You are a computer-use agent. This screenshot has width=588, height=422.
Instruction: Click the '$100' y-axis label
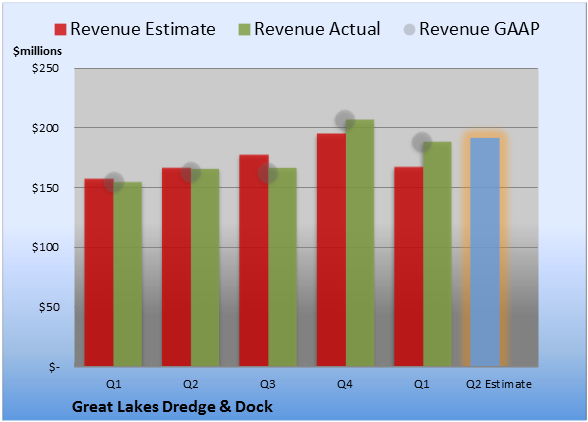(x=45, y=247)
